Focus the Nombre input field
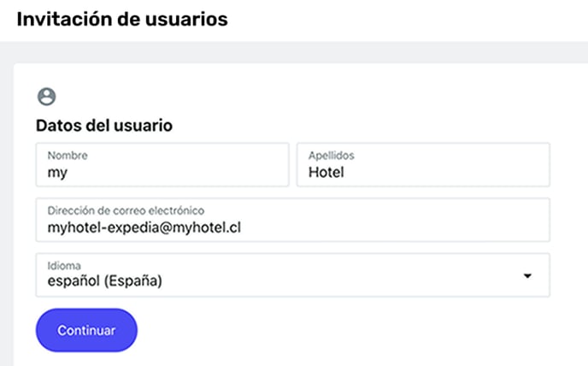The image size is (588, 366). [162, 164]
